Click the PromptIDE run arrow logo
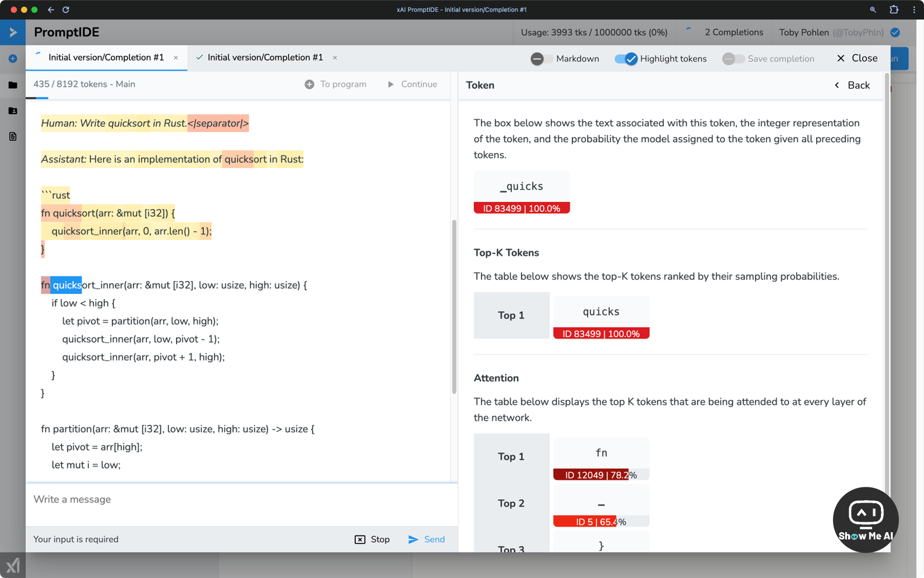 (13, 32)
